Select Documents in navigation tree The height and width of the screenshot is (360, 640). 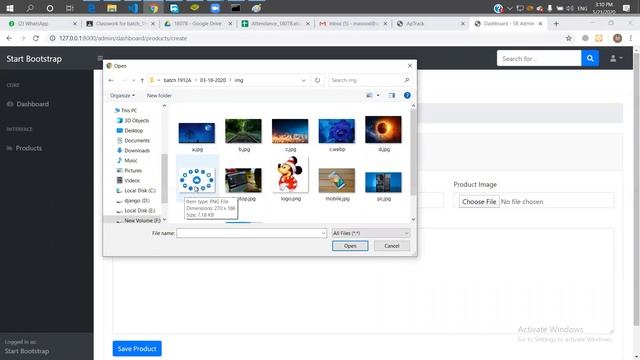pyautogui.click(x=137, y=141)
